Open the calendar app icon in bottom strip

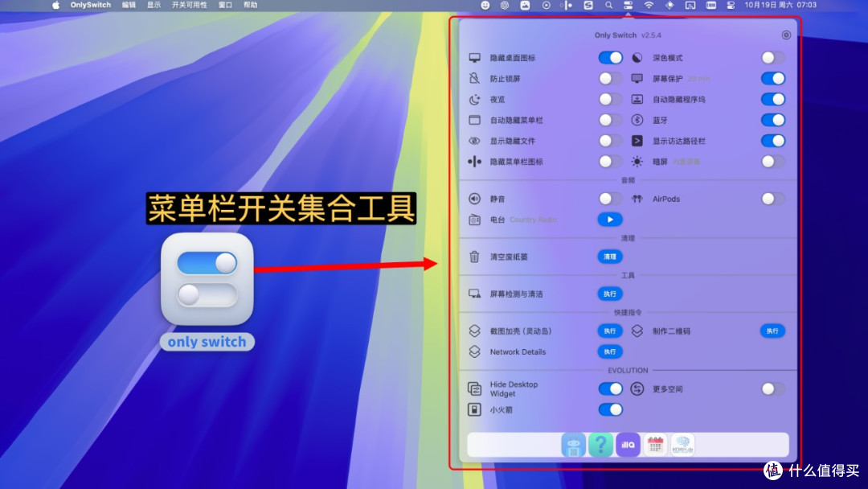click(655, 445)
